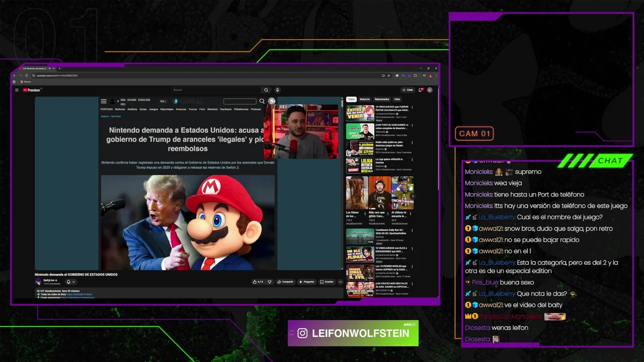This screenshot has height=362, width=644.
Task: Open options for 10 VIDEOJUEGOS ÉXITOS video
Action: 412,107
